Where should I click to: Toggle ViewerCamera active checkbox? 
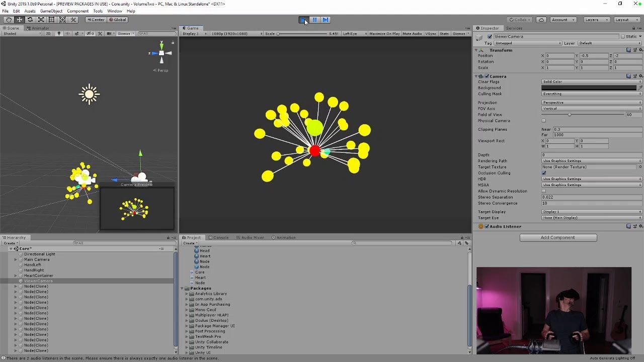pyautogui.click(x=490, y=37)
